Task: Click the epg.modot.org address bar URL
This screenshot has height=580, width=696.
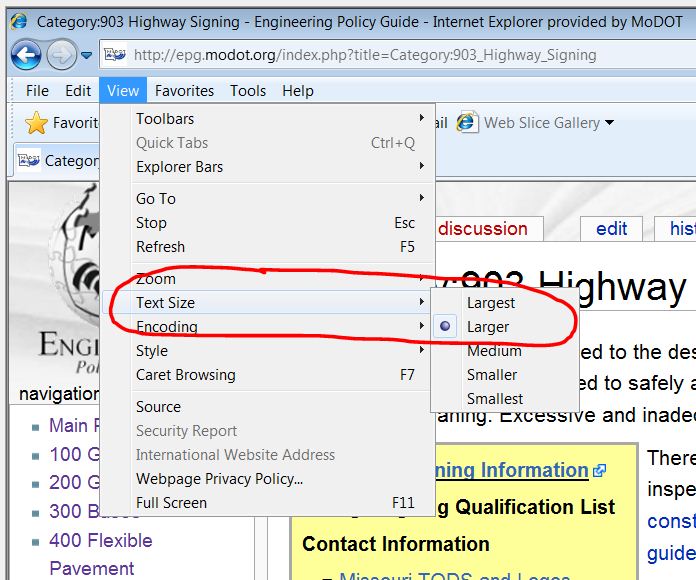Action: coord(365,55)
